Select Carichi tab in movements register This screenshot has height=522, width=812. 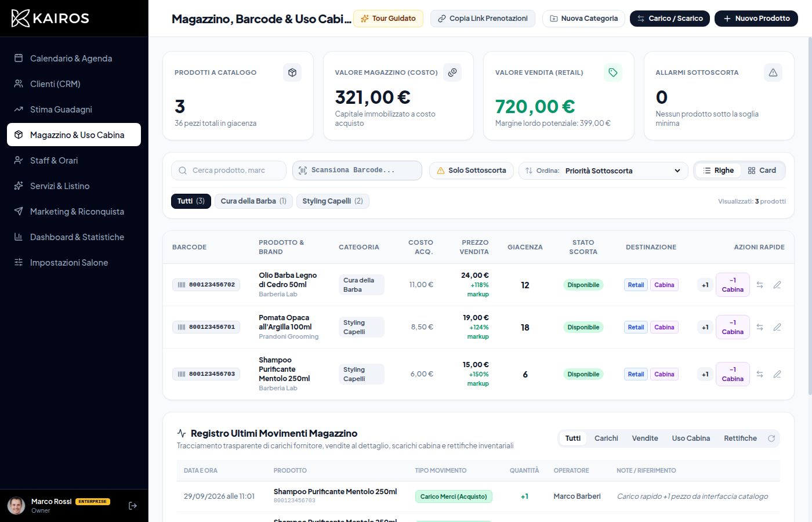[x=606, y=438]
